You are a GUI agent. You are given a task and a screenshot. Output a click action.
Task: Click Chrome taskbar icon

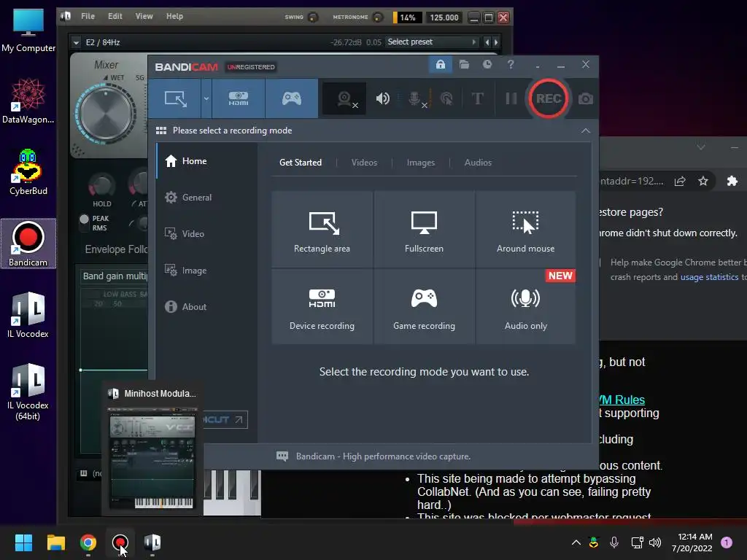[88, 542]
